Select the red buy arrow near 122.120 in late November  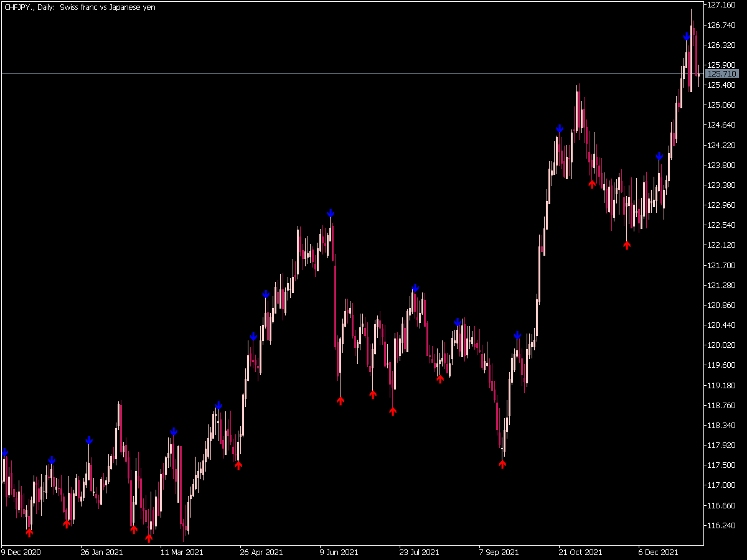(x=627, y=245)
